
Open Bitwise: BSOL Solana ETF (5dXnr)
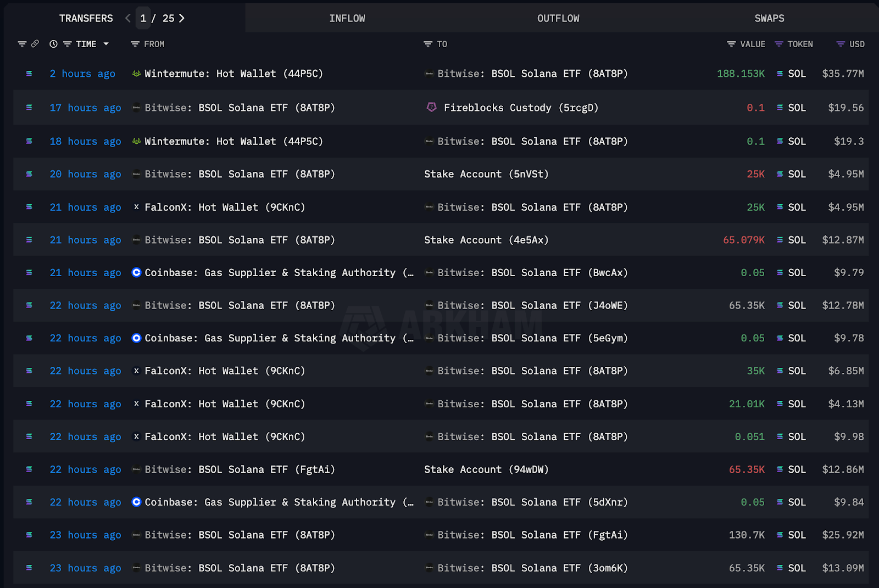click(x=532, y=502)
